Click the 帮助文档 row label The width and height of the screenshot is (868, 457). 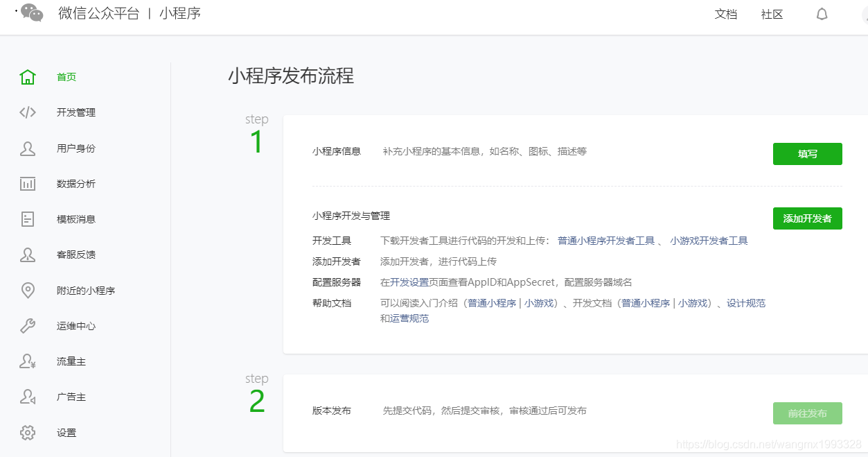[332, 303]
